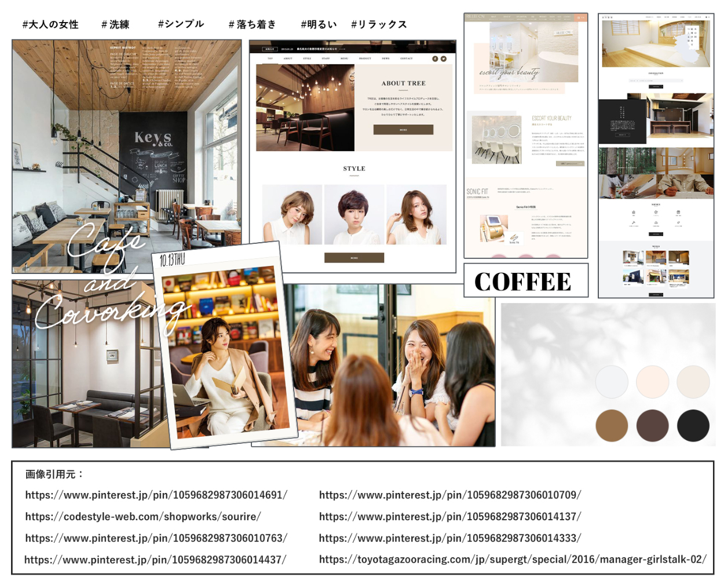Image resolution: width=724 pixels, height=588 pixels.
Task: Open the toyotagazooracing.com girlstalk link
Action: click(513, 559)
